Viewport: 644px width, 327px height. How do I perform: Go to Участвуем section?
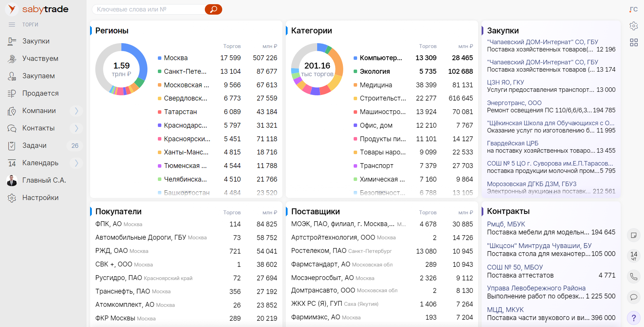[x=40, y=58]
